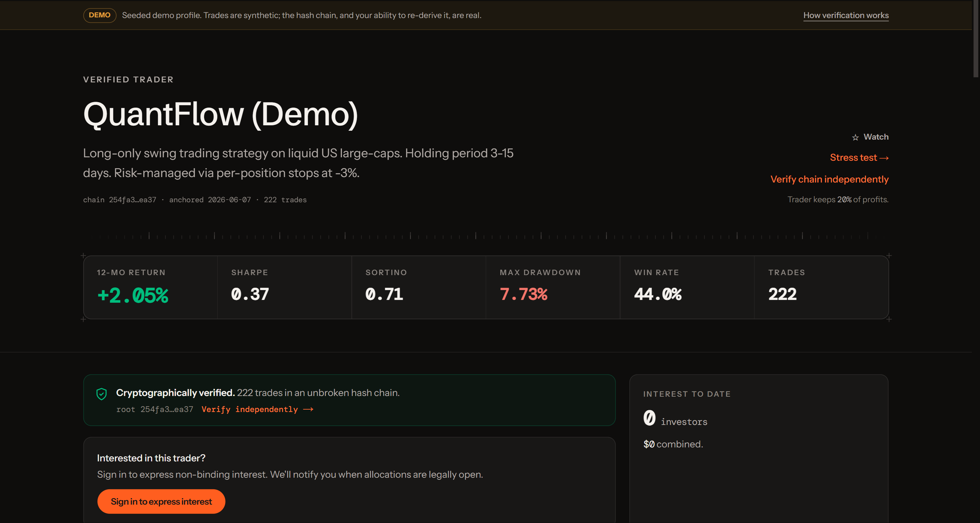Click the Long-only swing trading description
This screenshot has height=523, width=980.
point(298,163)
